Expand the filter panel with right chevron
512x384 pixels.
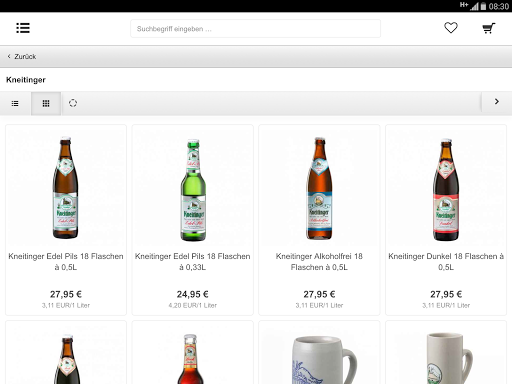497,102
